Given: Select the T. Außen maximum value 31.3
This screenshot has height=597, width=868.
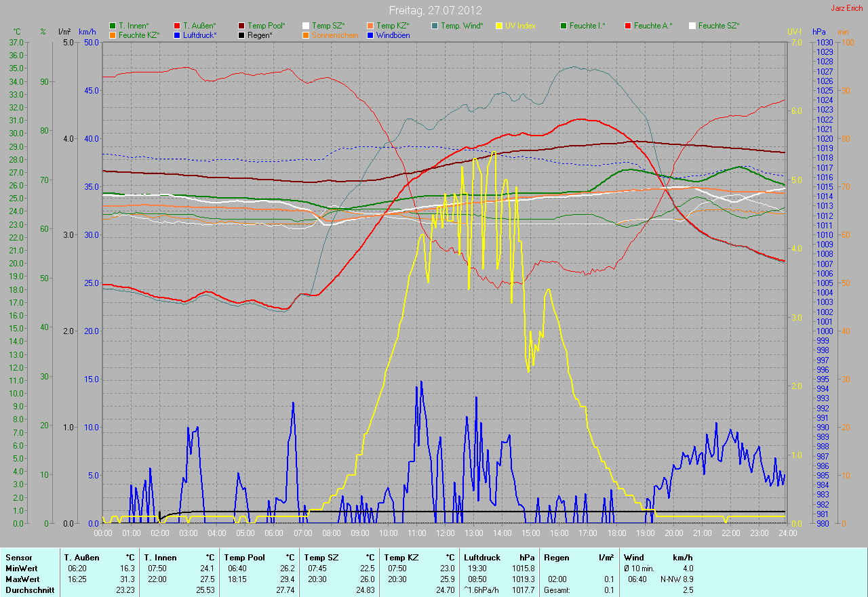Looking at the screenshot, I should pos(127,579).
